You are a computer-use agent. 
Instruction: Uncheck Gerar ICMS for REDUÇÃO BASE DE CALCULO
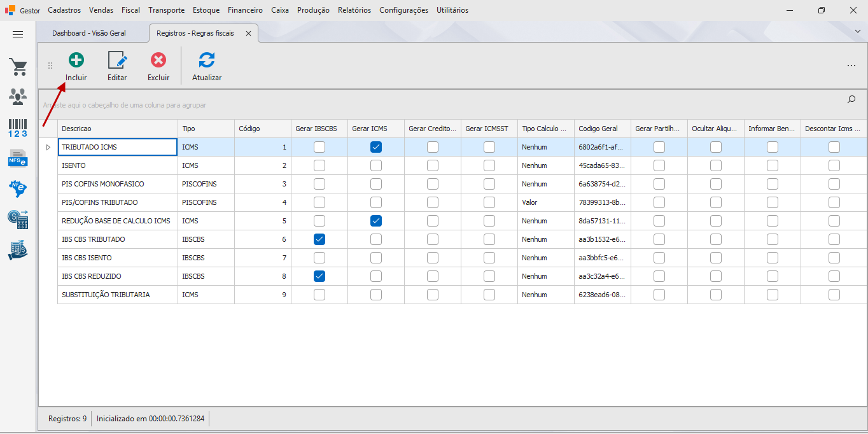pyautogui.click(x=376, y=221)
